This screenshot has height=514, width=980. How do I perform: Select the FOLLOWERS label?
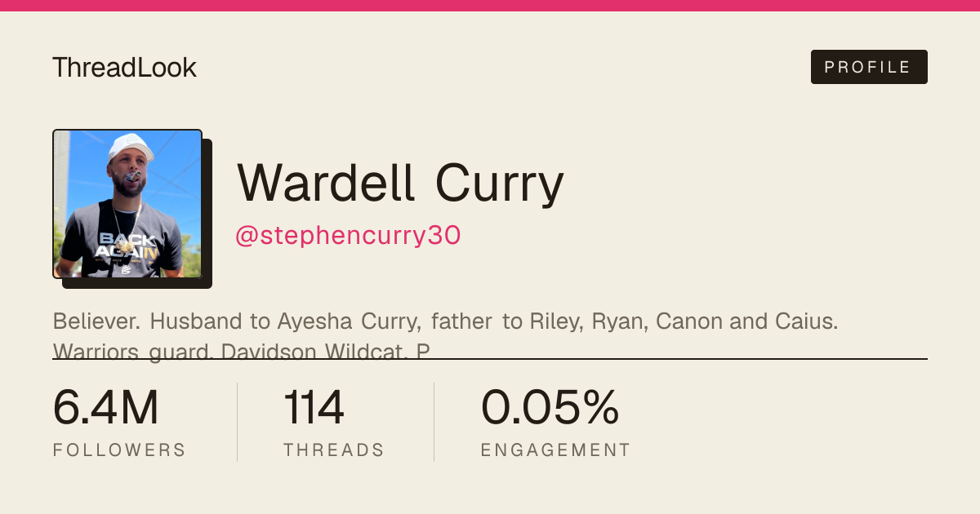(x=119, y=450)
